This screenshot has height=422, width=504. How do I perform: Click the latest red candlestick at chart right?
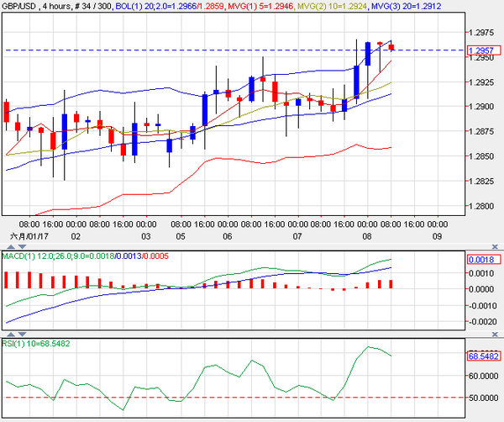(x=391, y=47)
